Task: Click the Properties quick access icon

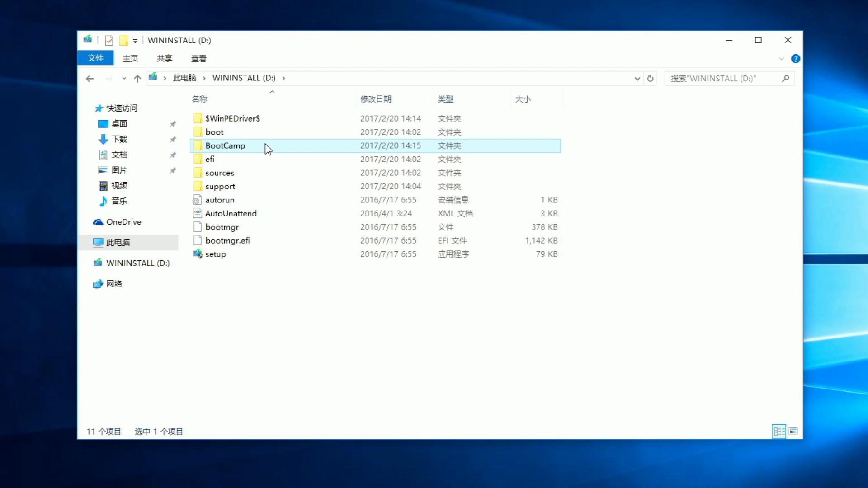Action: (x=109, y=41)
